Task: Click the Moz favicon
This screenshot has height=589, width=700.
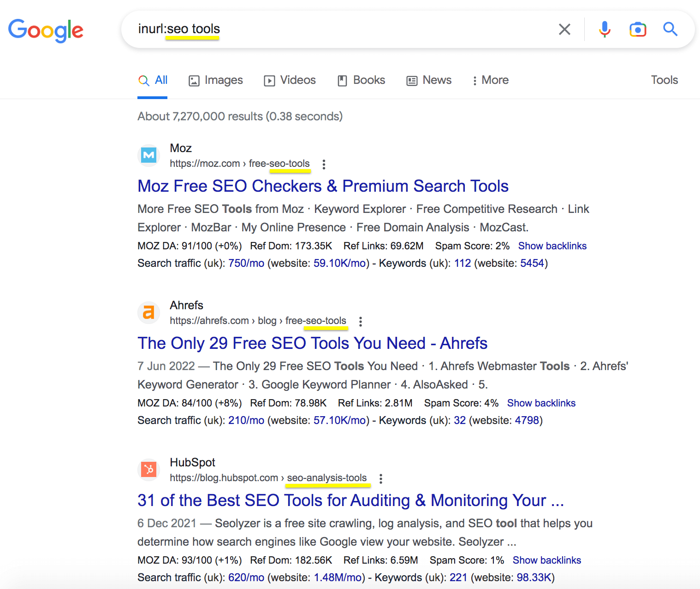Action: tap(148, 155)
